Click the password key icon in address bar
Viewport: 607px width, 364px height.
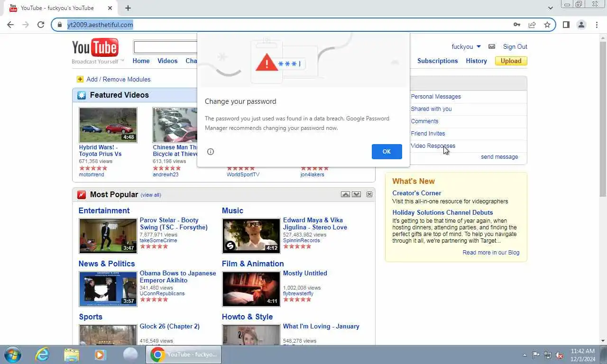517,25
